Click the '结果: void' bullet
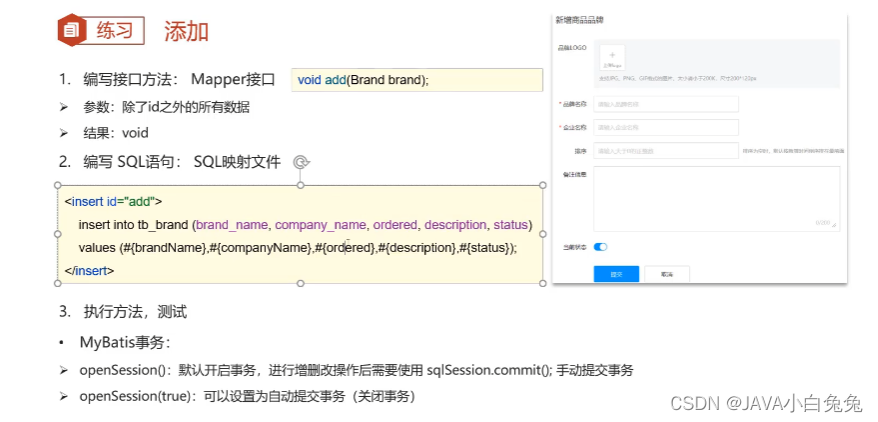The image size is (878, 422). 104,133
